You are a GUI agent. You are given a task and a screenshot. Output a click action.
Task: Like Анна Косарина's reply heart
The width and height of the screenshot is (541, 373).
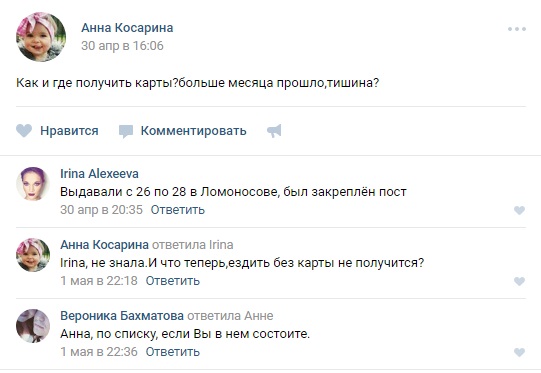pyautogui.click(x=519, y=281)
